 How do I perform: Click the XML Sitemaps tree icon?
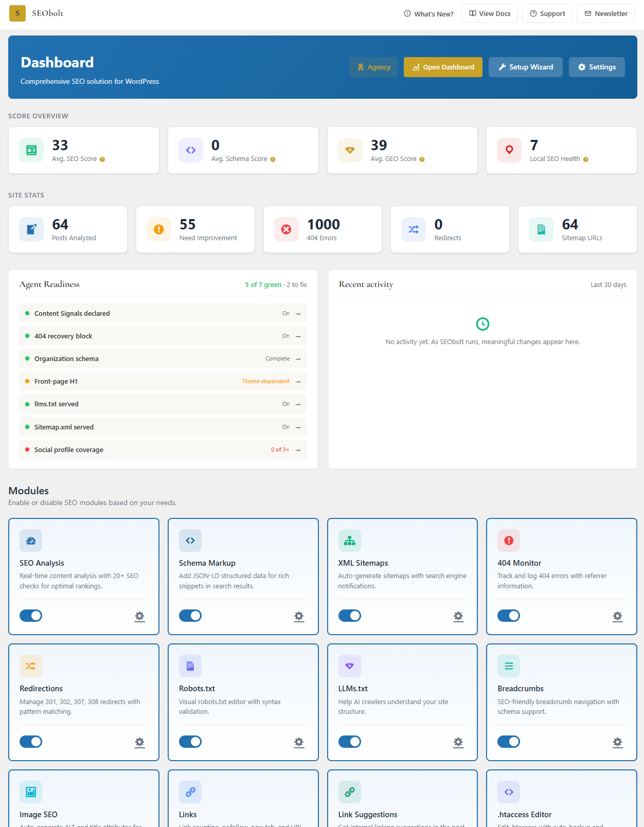coord(350,541)
